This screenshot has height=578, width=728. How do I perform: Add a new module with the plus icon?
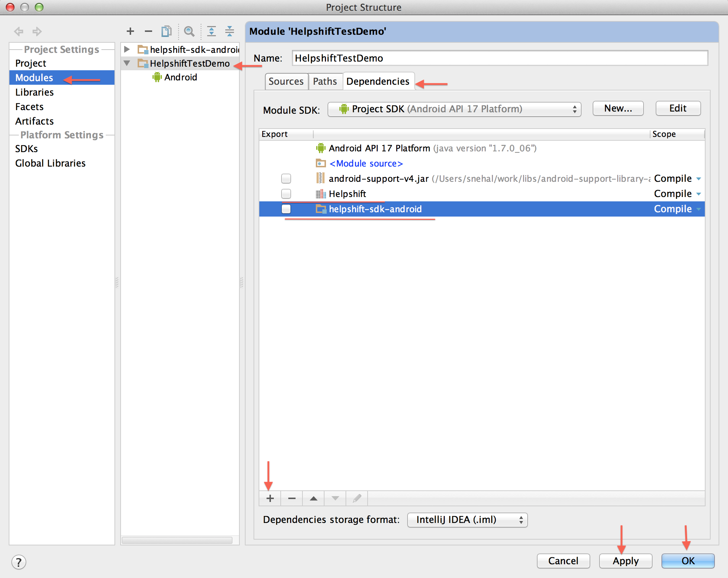pos(130,31)
